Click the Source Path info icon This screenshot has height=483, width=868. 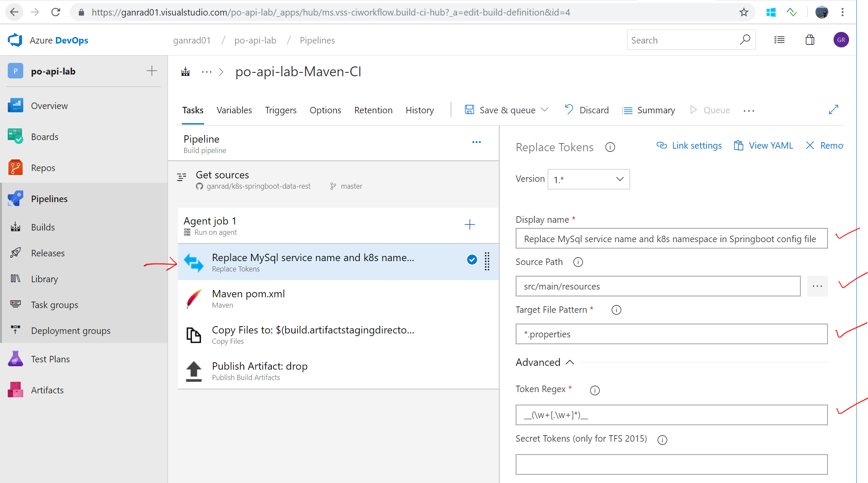click(x=578, y=262)
